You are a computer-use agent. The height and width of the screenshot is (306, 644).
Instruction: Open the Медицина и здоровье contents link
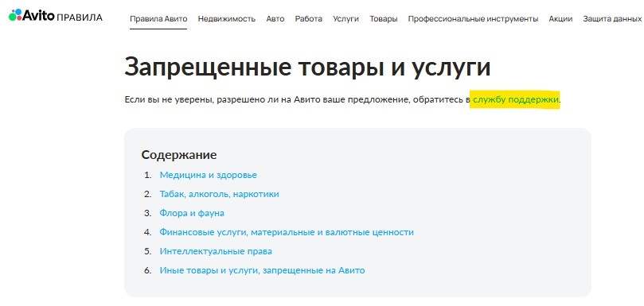[209, 175]
